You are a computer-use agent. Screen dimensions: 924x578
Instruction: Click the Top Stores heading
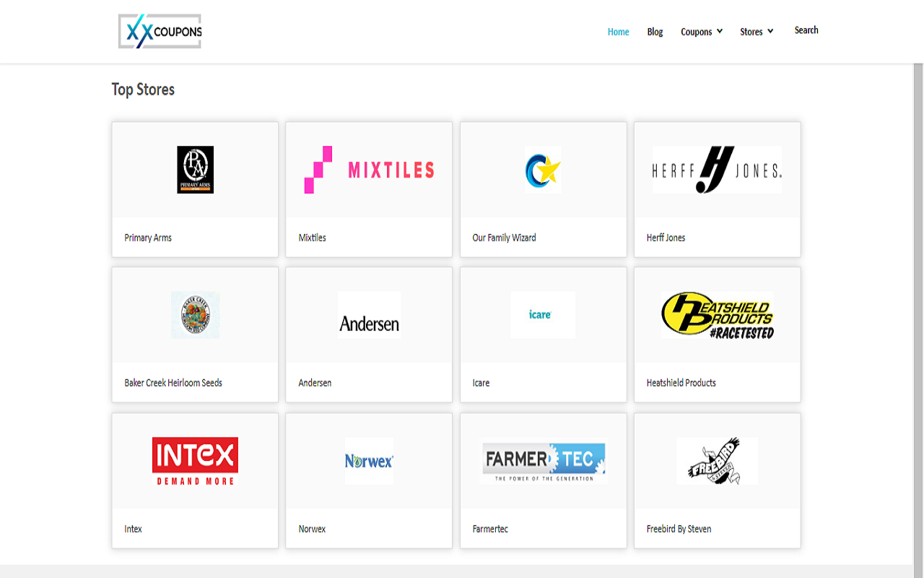point(143,90)
